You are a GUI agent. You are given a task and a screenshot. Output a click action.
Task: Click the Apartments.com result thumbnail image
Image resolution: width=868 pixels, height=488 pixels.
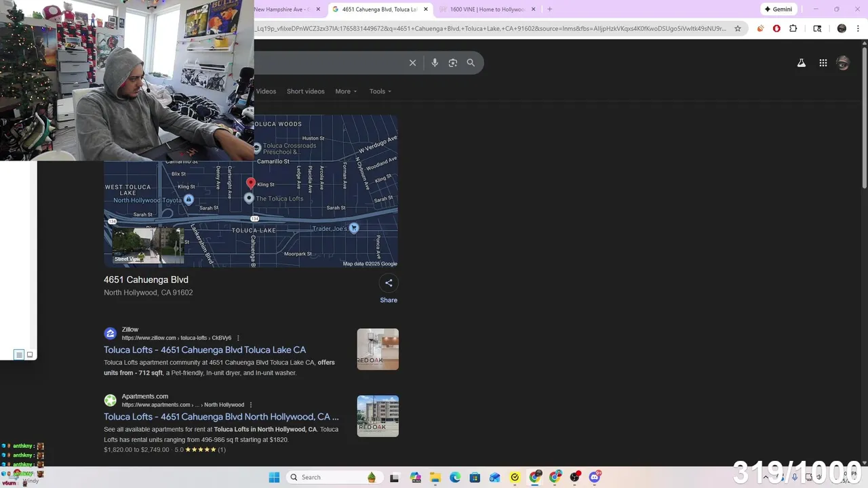378,416
